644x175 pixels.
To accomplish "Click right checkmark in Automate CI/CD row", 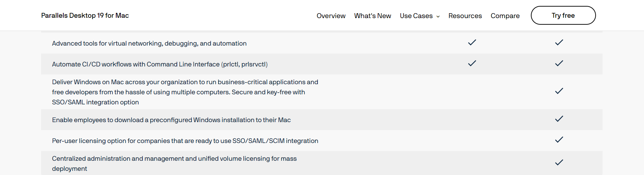I will pyautogui.click(x=559, y=63).
